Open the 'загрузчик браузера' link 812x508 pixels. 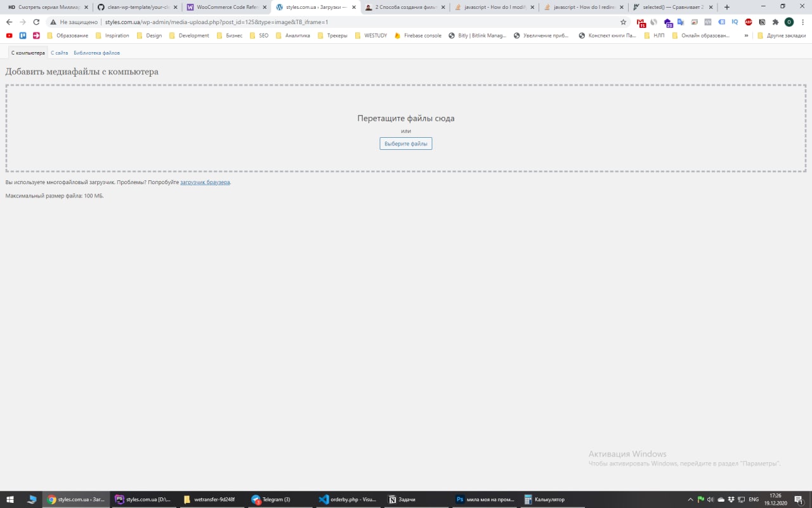coord(205,182)
